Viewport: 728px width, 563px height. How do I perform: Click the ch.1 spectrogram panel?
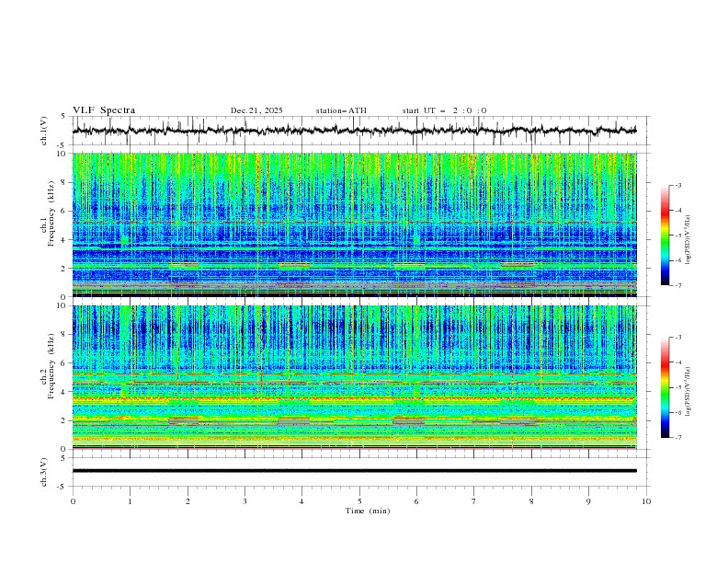coord(354,224)
